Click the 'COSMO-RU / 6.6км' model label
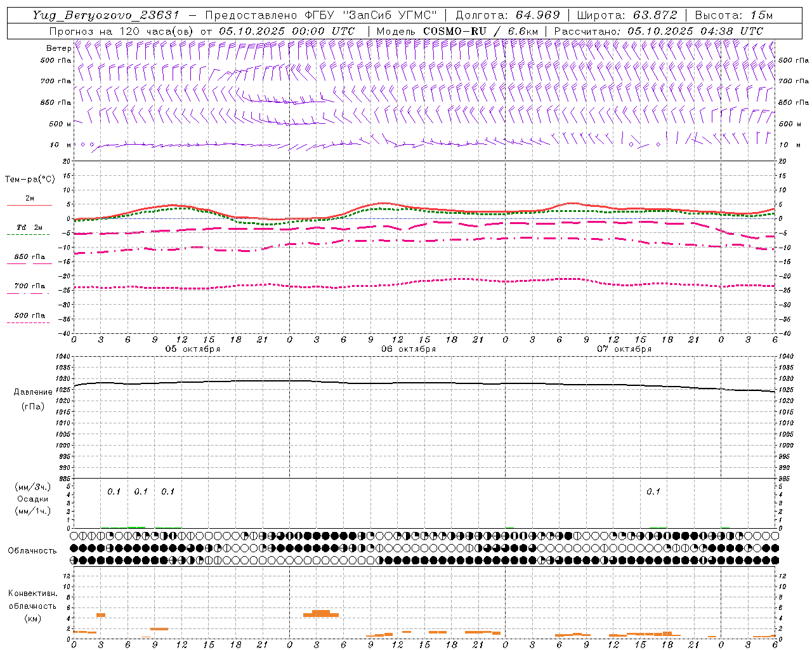Viewport: 812px width, 650px height. click(481, 31)
